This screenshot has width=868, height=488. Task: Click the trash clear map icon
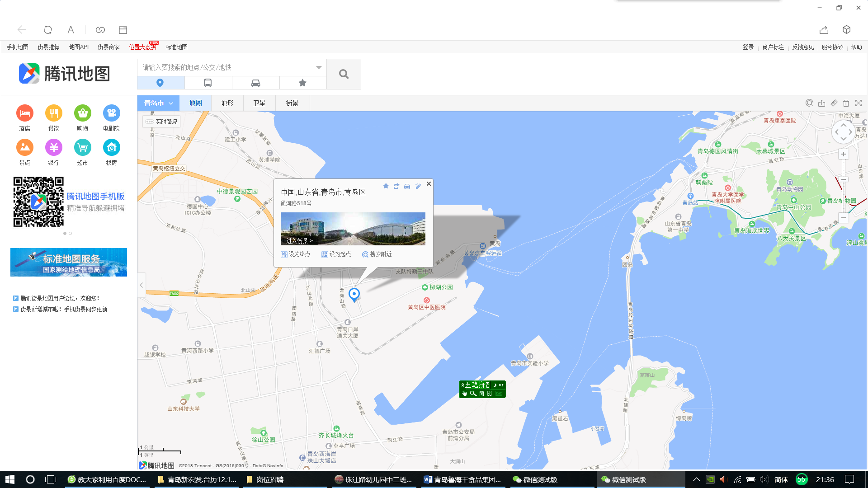(x=846, y=103)
